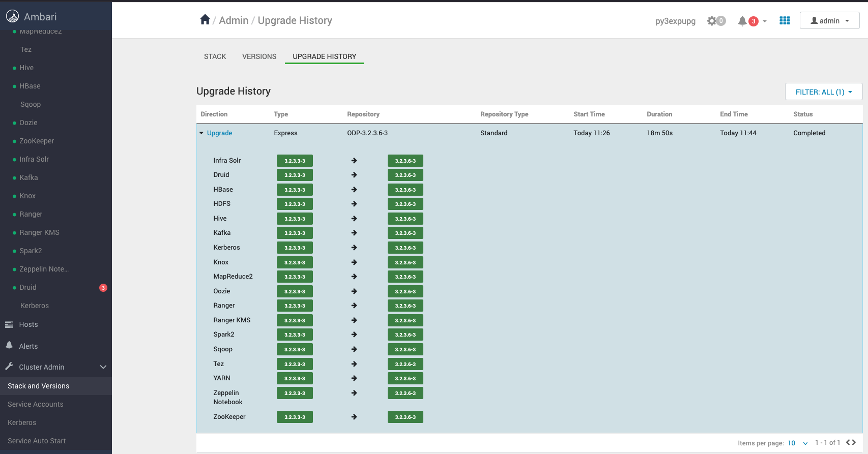This screenshot has width=868, height=454.
Task: Collapse the Cluster Admin chevron
Action: [103, 367]
